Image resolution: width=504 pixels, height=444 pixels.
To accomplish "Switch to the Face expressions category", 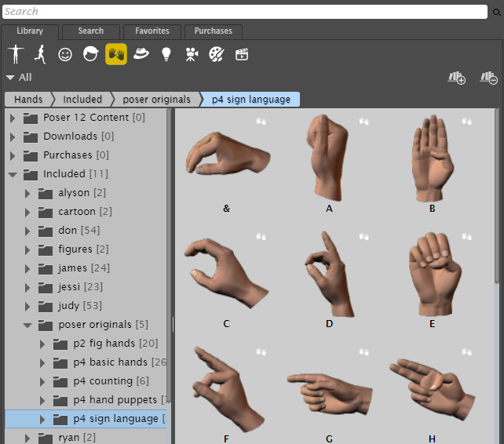I will (65, 54).
